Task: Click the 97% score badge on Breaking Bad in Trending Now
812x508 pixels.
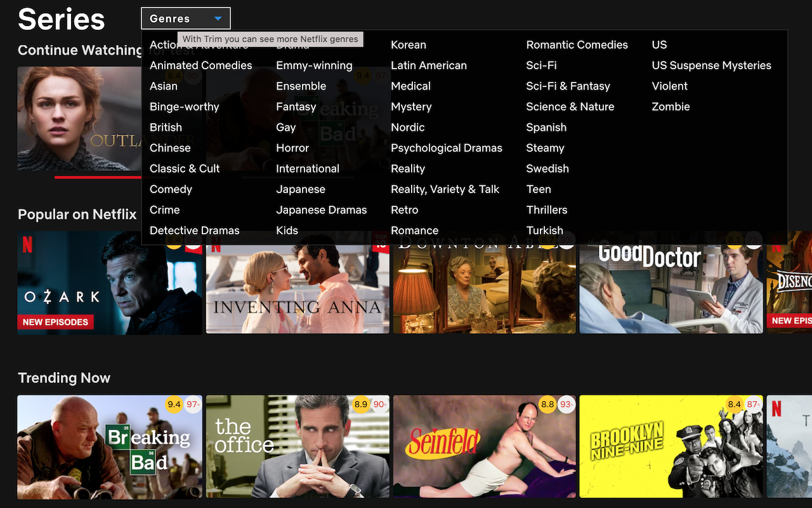Action: (192, 404)
